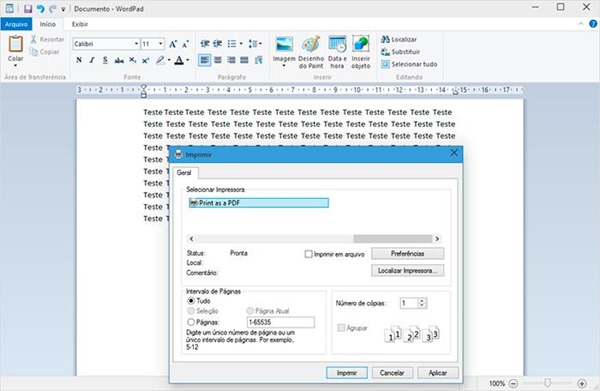Undo the last action in title bar
600x391 pixels.
coord(41,8)
